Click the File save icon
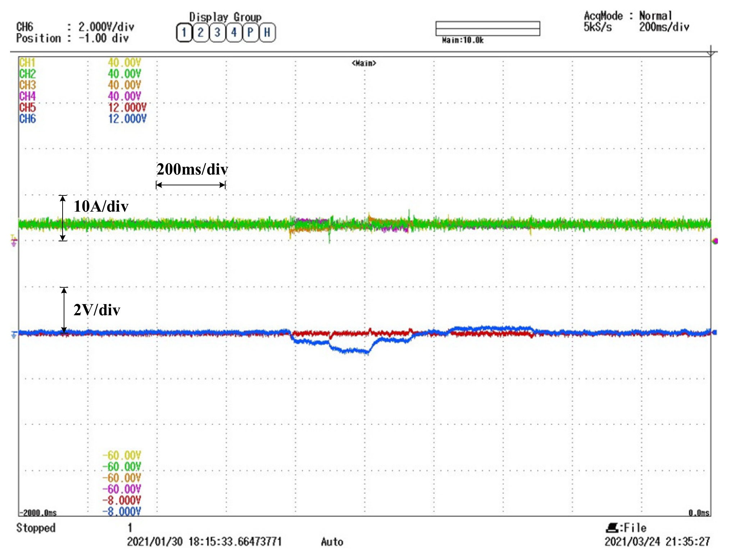The width and height of the screenshot is (731, 560). [x=612, y=528]
